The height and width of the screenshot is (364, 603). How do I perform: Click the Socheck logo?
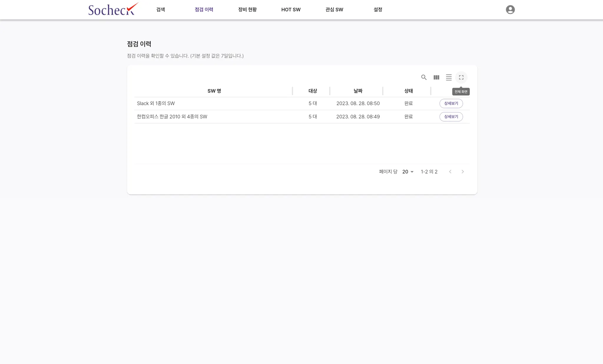[113, 9]
